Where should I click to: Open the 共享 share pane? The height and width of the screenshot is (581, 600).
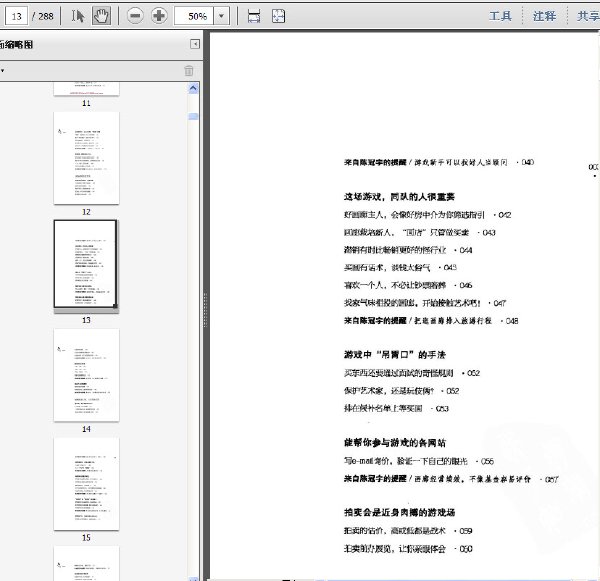(x=589, y=16)
